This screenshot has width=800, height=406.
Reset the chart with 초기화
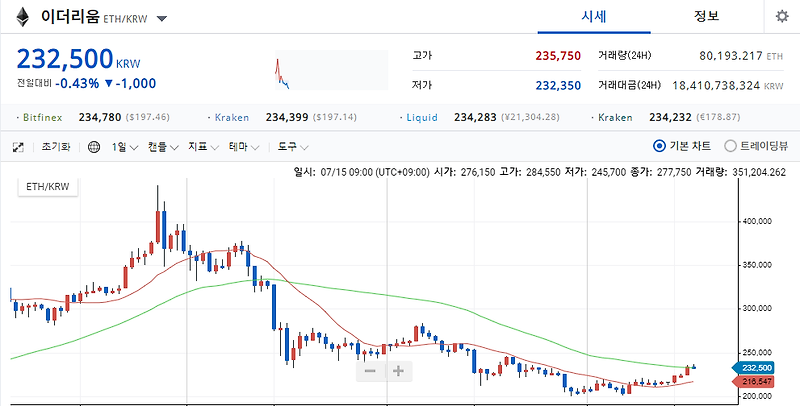(x=56, y=147)
